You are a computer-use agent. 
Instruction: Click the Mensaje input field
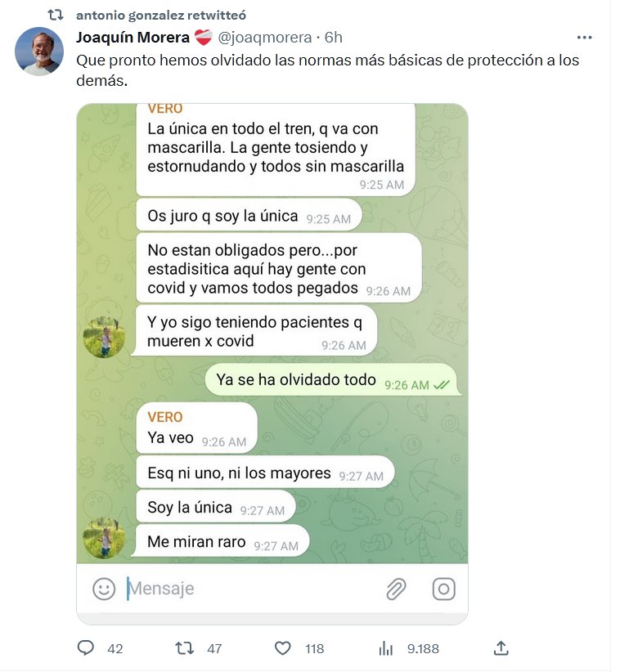point(253,589)
